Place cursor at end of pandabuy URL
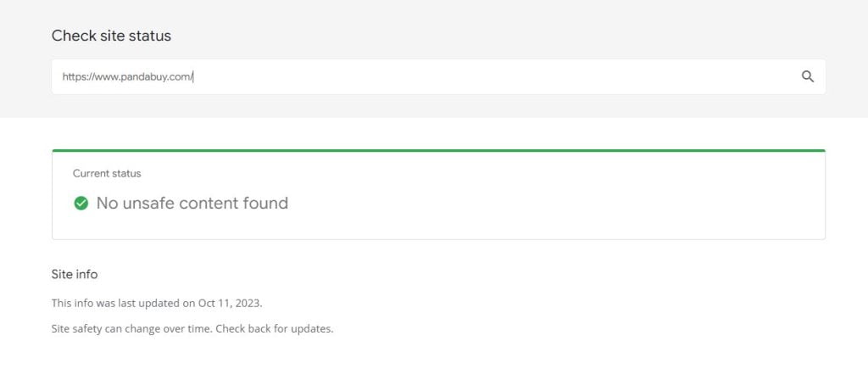Viewport: 868px width, 369px height. pos(194,76)
